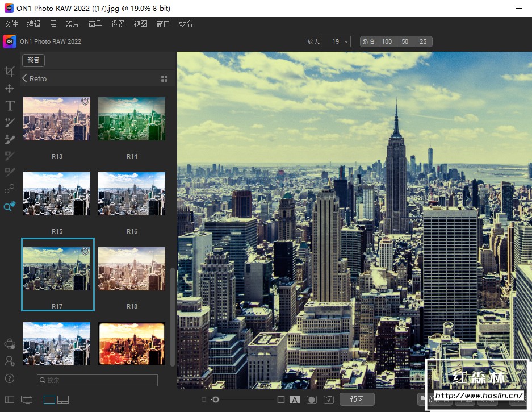Click the user account settings icon
532x412 pixels.
coord(10,361)
